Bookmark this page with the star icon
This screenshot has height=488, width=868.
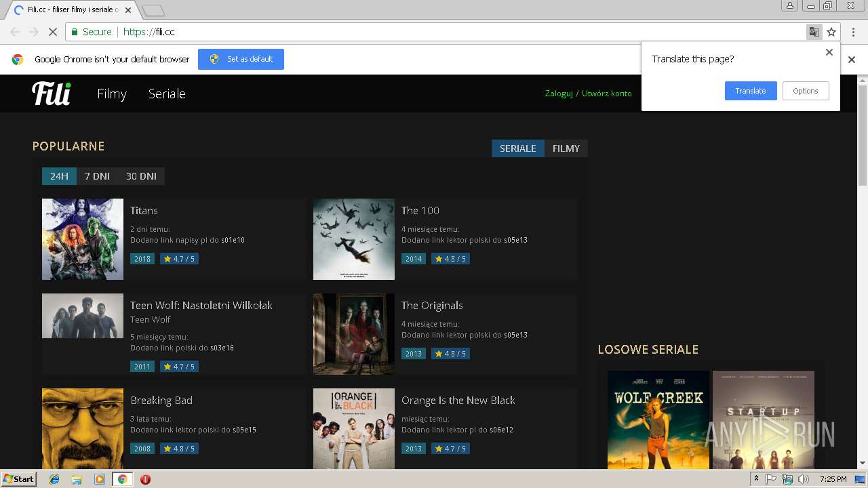831,32
